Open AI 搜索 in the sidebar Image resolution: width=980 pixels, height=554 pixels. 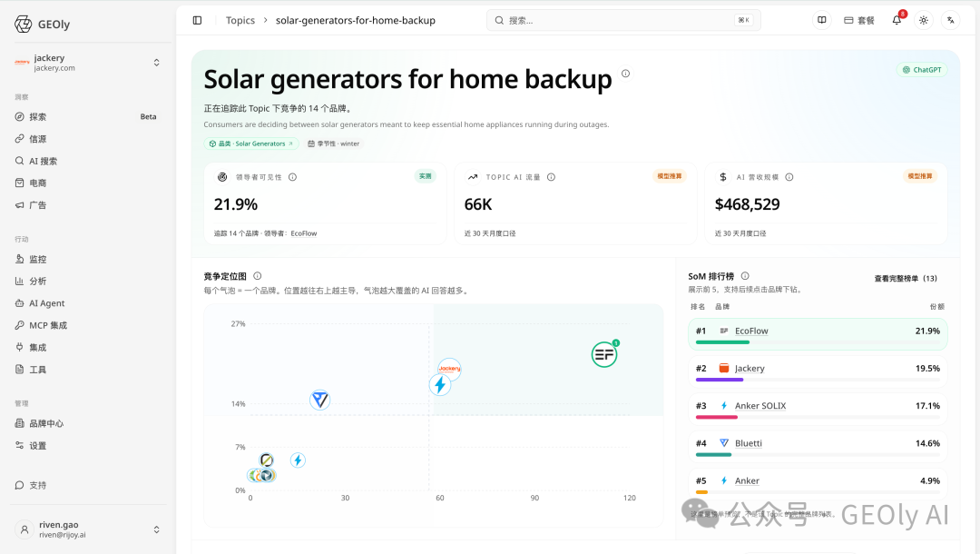86,162
